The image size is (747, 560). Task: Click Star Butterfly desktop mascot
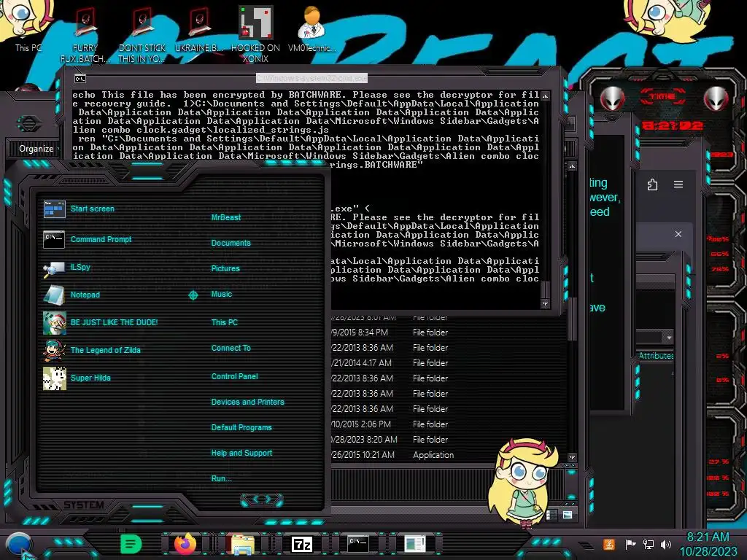tap(523, 483)
